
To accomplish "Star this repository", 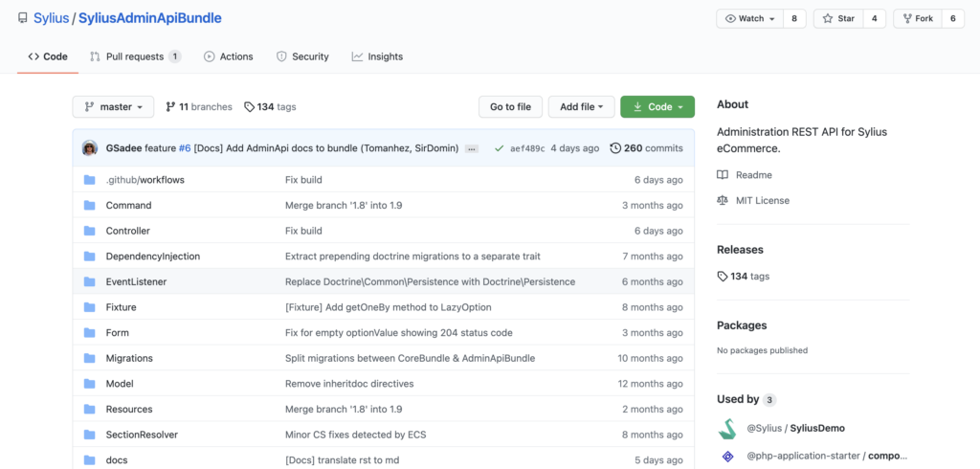I will pyautogui.click(x=838, y=19).
